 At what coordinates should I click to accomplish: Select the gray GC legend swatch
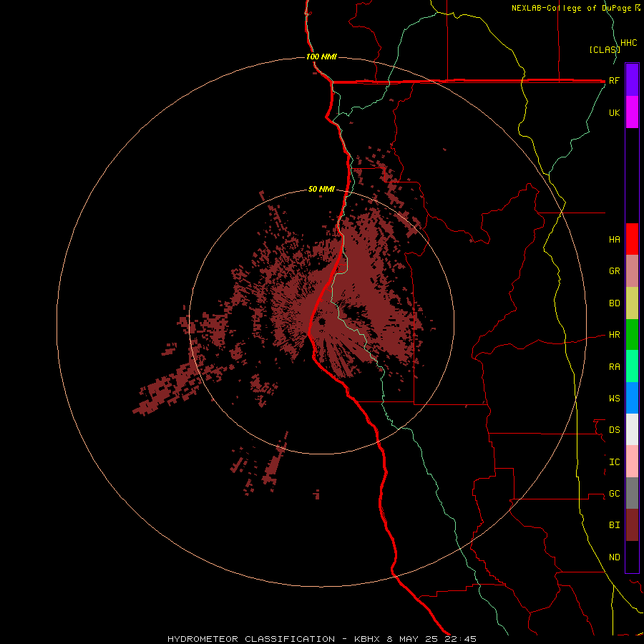pyautogui.click(x=632, y=493)
